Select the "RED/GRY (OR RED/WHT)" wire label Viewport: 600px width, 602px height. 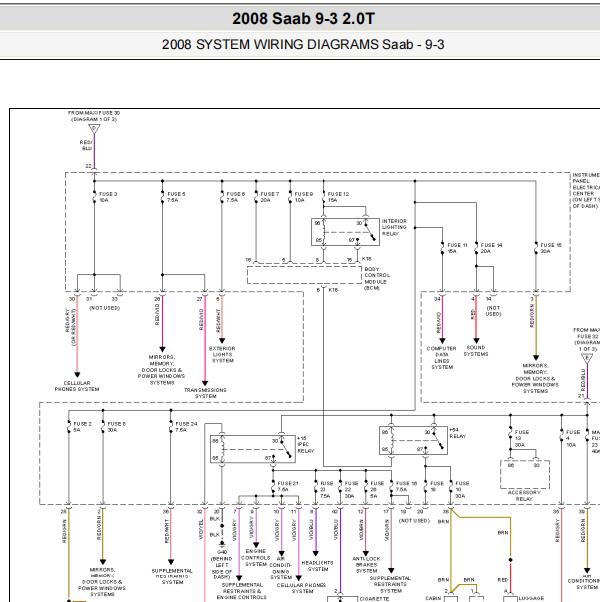click(70, 327)
